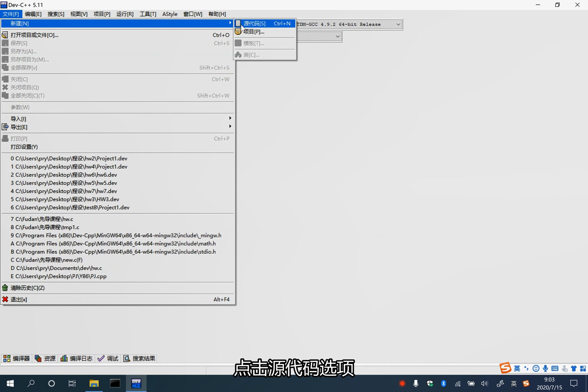588x392 pixels.
Task: Open recent Documents\dev\hw.c
Action: tap(118, 268)
